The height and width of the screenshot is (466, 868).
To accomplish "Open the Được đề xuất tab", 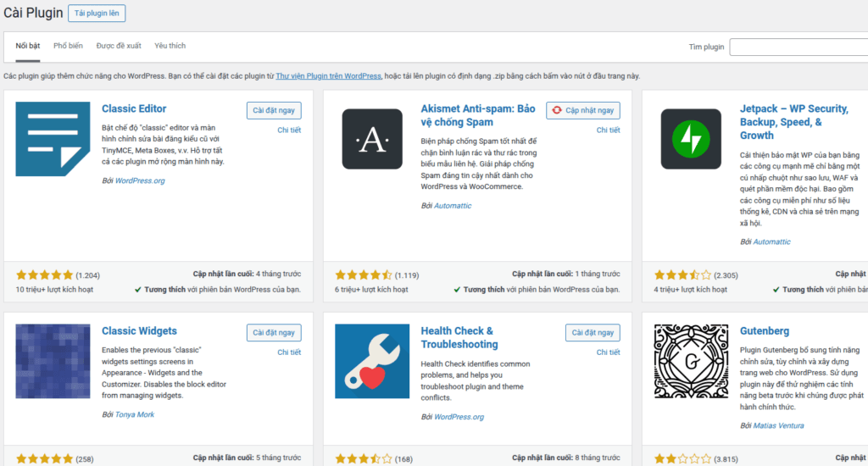I will coord(119,46).
